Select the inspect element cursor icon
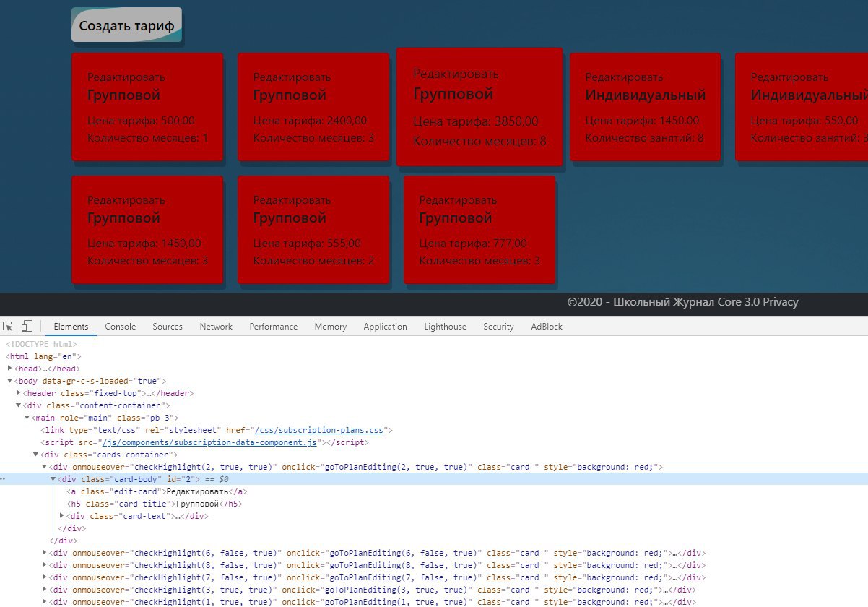This screenshot has width=868, height=607. point(9,327)
